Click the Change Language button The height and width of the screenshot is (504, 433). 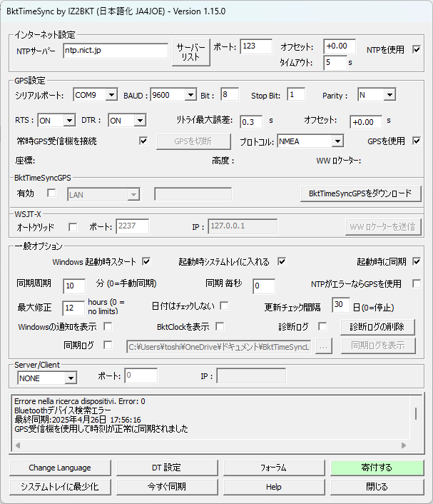(60, 468)
